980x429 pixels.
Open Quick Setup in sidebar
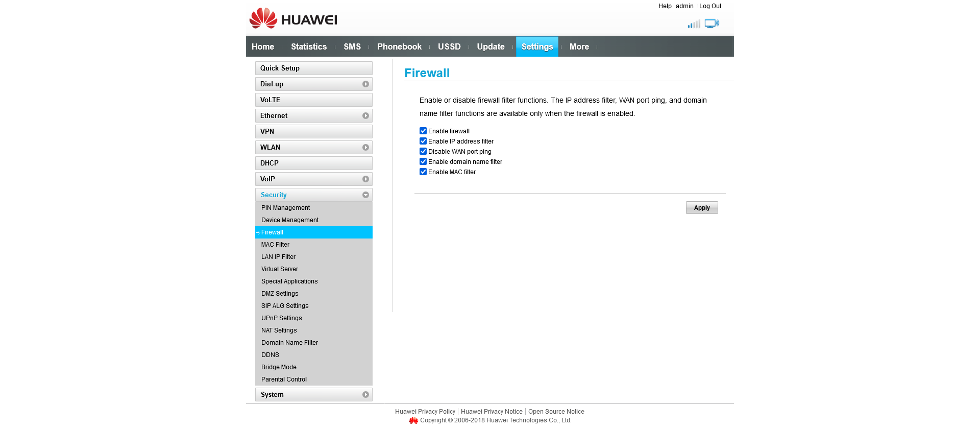coord(314,68)
